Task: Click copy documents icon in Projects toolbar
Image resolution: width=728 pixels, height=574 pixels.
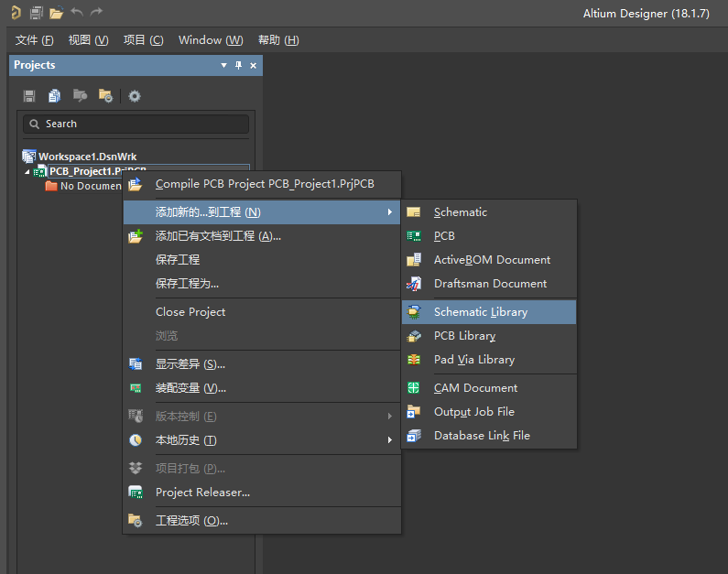Action: pos(54,96)
